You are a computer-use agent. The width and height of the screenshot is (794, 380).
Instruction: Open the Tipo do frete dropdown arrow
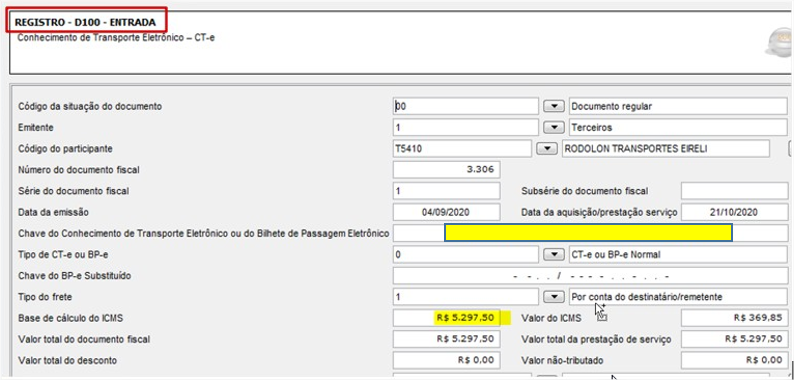pyautogui.click(x=554, y=297)
